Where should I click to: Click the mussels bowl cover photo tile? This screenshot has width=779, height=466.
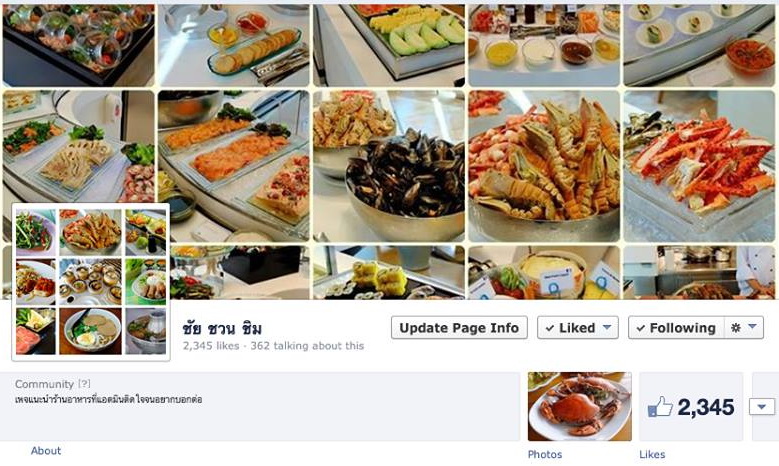point(389,166)
